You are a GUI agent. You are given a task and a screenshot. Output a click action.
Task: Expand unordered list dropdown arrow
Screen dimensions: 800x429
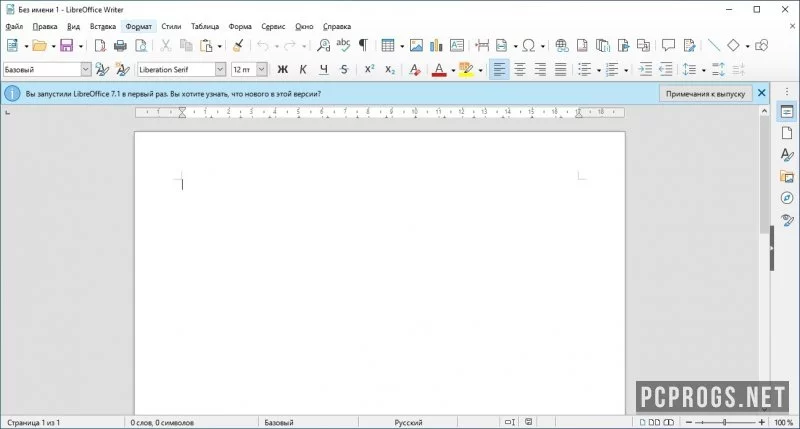coord(598,70)
